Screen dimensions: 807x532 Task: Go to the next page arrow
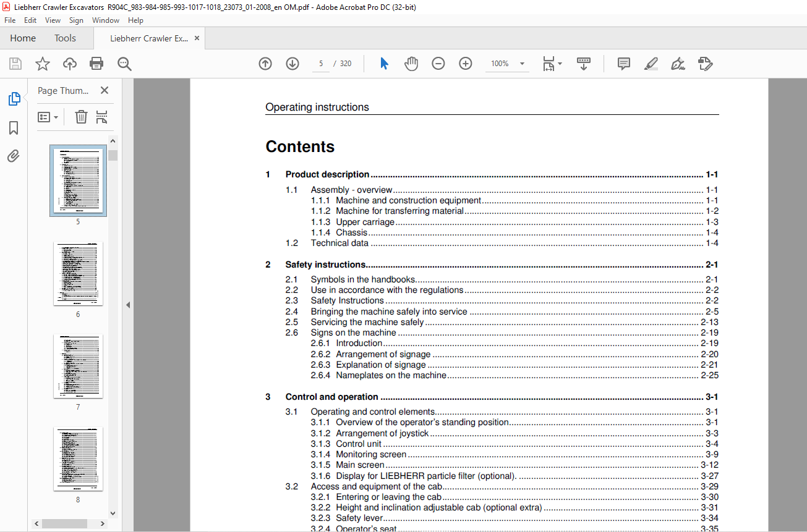(x=292, y=64)
